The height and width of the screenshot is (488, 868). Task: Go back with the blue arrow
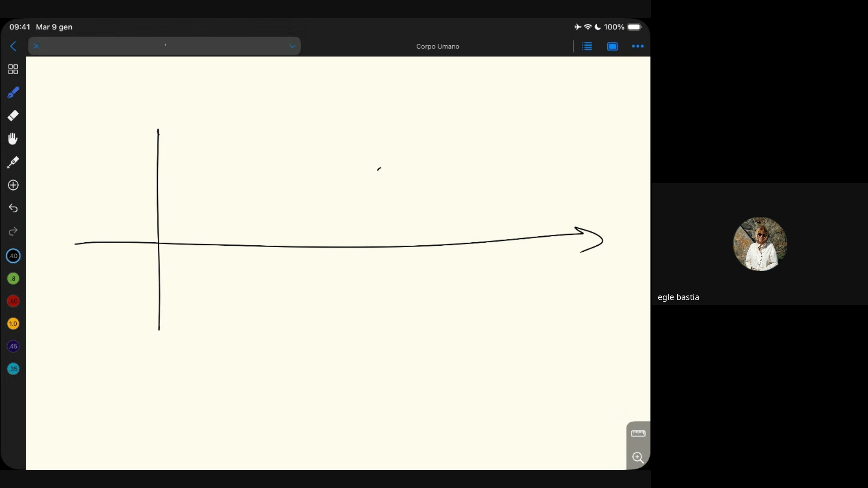[13, 46]
